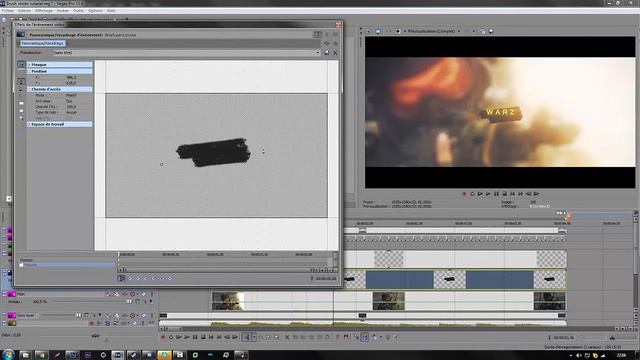Delete the pan/crop preset with the X icon
The image size is (640, 360).
pyautogui.click(x=335, y=53)
